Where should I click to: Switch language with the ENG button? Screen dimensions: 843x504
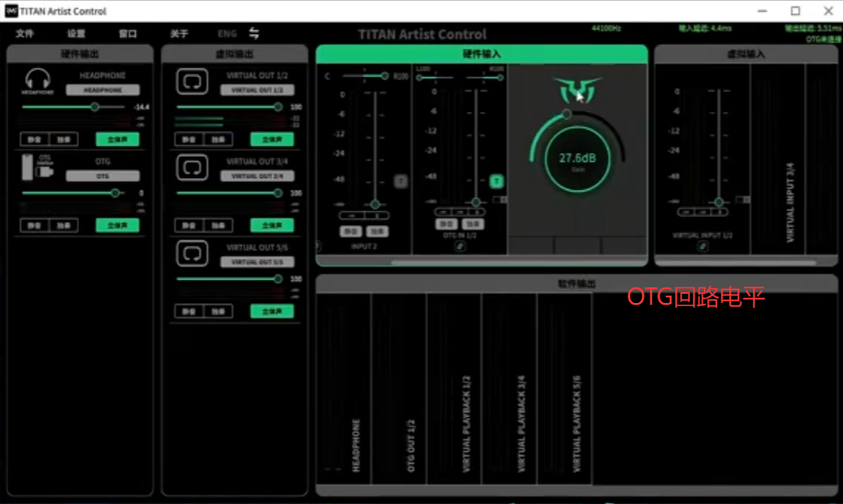coord(227,34)
